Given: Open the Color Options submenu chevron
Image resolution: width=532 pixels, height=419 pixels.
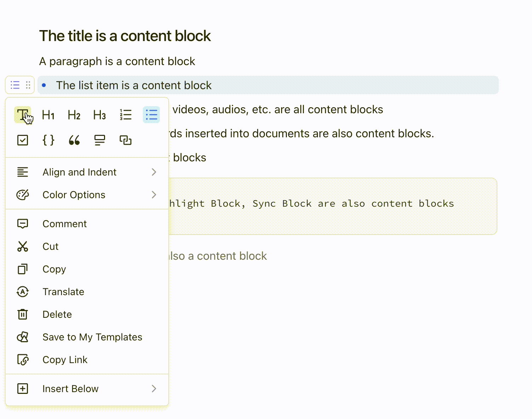Looking at the screenshot, I should (x=154, y=195).
